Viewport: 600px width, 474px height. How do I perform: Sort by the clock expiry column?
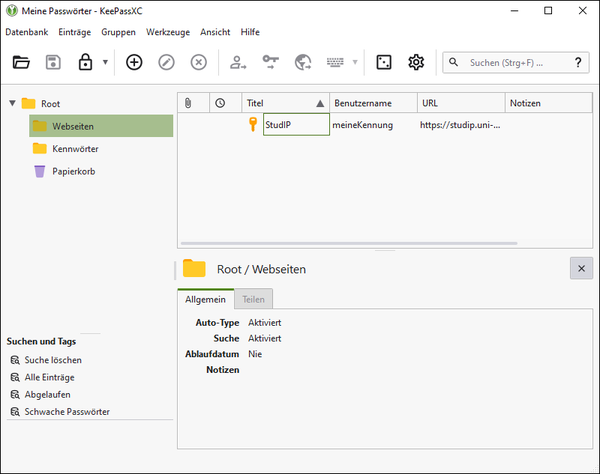225,103
